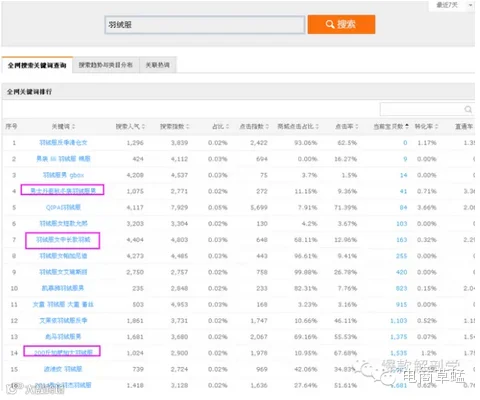Sort by 搜索指数 column arrows
This screenshot has width=480, height=400.
(188, 127)
